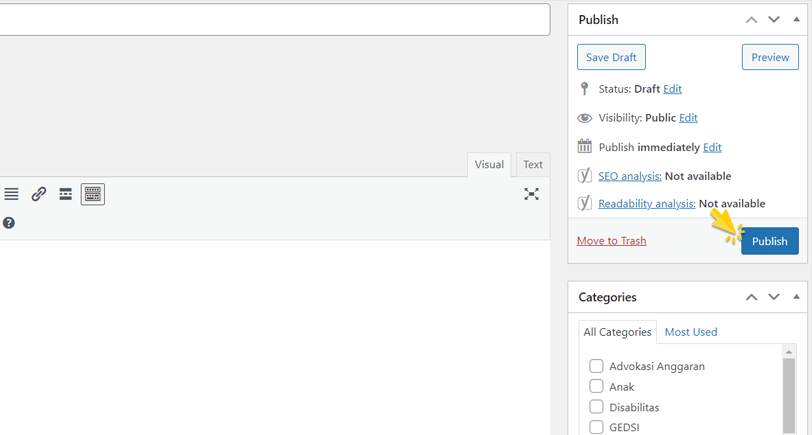
Task: Toggle the toolbar toggle keyboard icon
Action: tap(93, 194)
